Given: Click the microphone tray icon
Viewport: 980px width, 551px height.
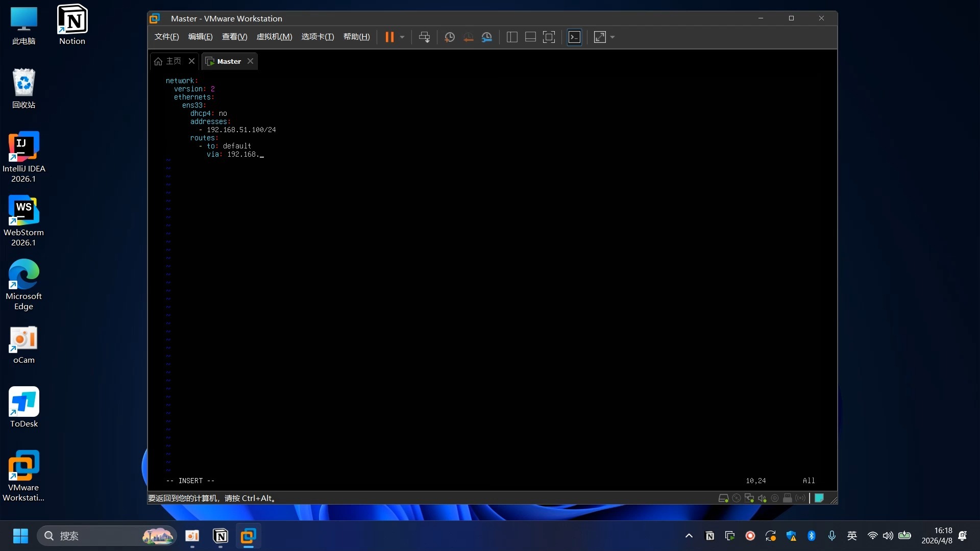Looking at the screenshot, I should pos(831,536).
